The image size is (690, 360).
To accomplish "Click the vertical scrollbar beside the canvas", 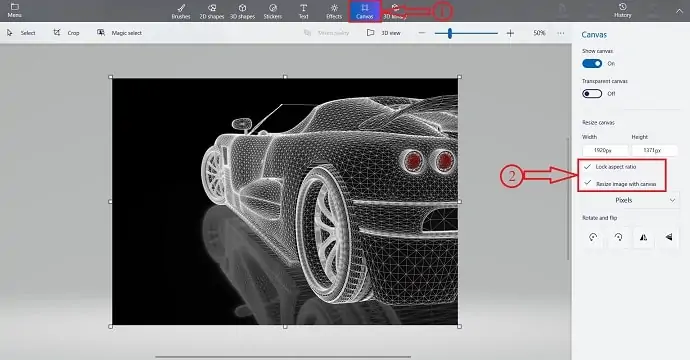I will coord(568,199).
